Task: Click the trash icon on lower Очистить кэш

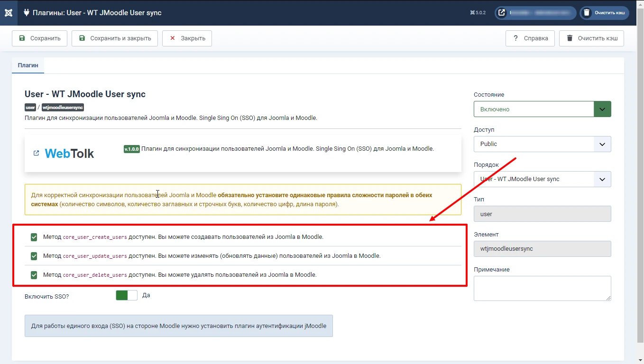Action: (x=570, y=38)
